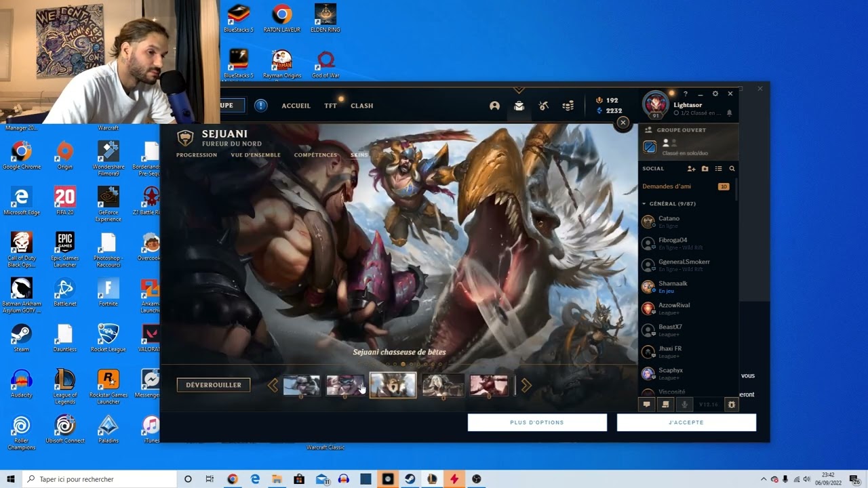The height and width of the screenshot is (488, 868).
Task: Show next skins with right arrow
Action: [526, 386]
